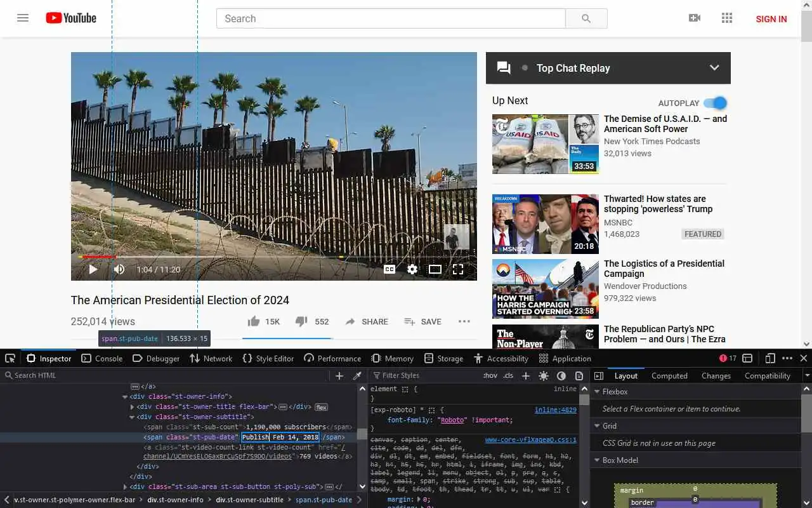
Task: Click the search magnifier button
Action: coord(586,18)
